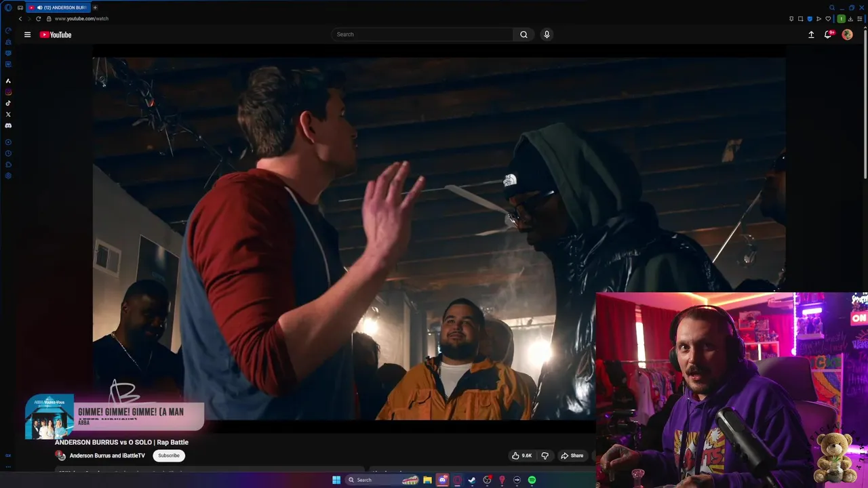
Task: Bookmark the page with heart icon
Action: pyautogui.click(x=828, y=18)
